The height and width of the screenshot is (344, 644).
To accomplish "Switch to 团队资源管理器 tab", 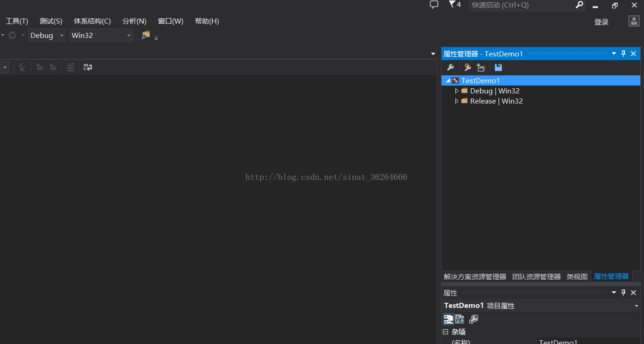I will (x=536, y=276).
